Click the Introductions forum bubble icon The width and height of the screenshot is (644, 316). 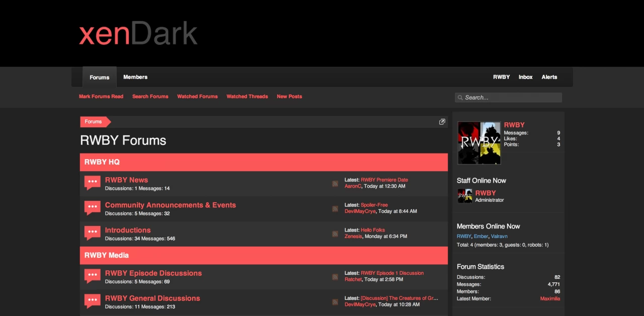tap(93, 233)
